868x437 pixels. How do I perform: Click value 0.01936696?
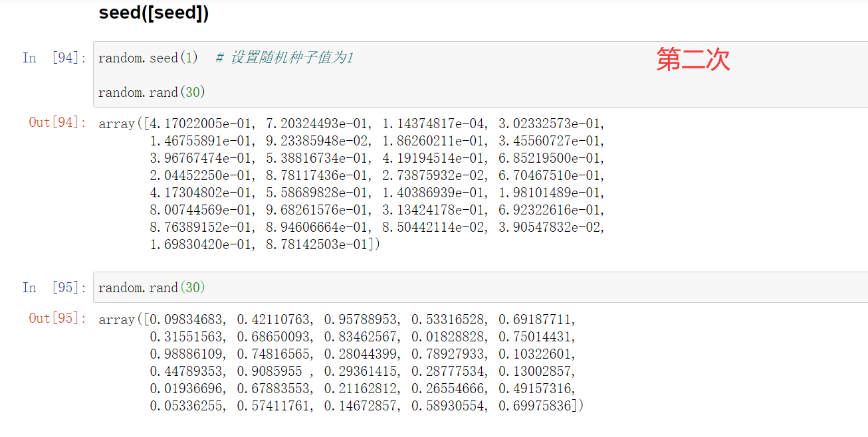(187, 389)
